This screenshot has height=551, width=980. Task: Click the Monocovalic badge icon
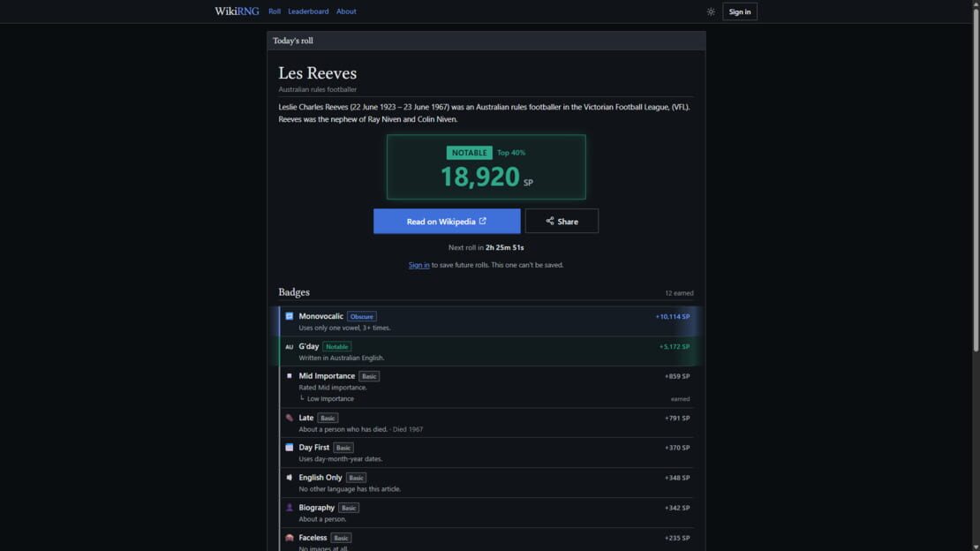290,316
